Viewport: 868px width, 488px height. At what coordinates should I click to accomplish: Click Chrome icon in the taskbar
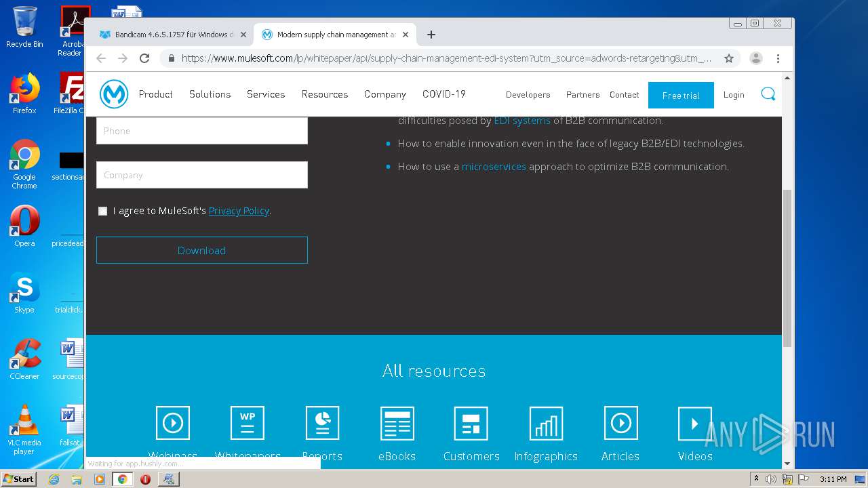[x=122, y=479]
